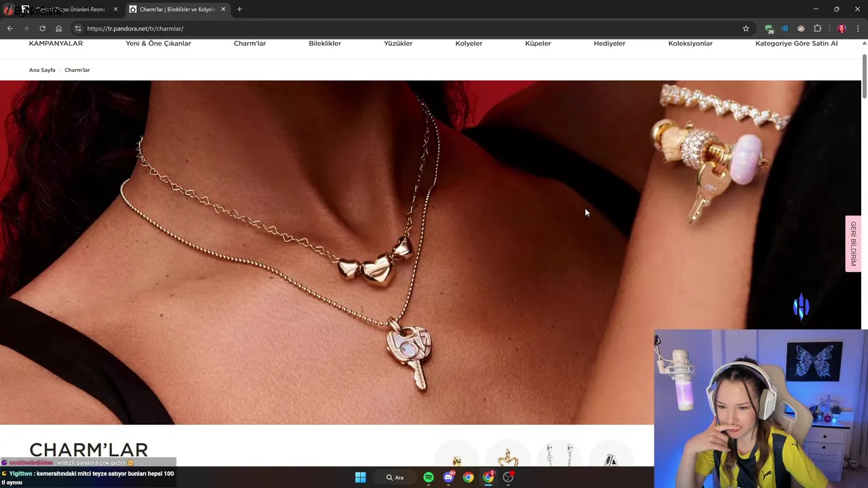Open the green extension with badge 20

[x=768, y=28]
